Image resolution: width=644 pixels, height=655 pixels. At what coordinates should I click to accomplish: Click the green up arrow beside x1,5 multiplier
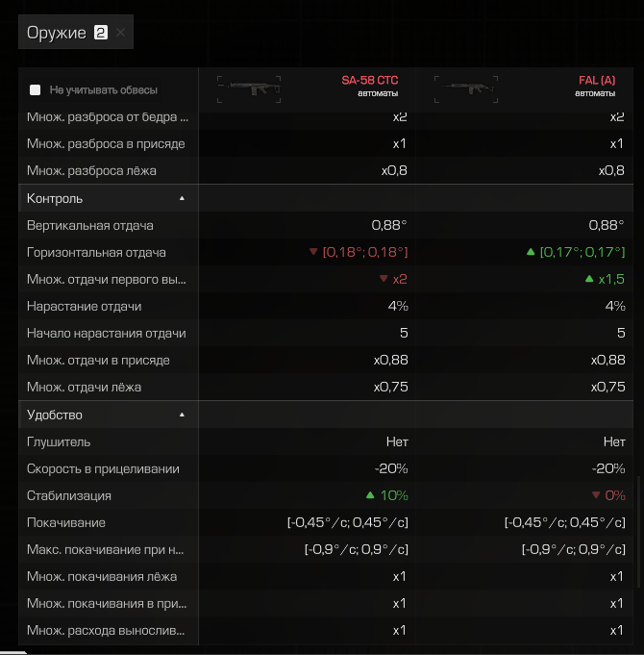coord(589,279)
